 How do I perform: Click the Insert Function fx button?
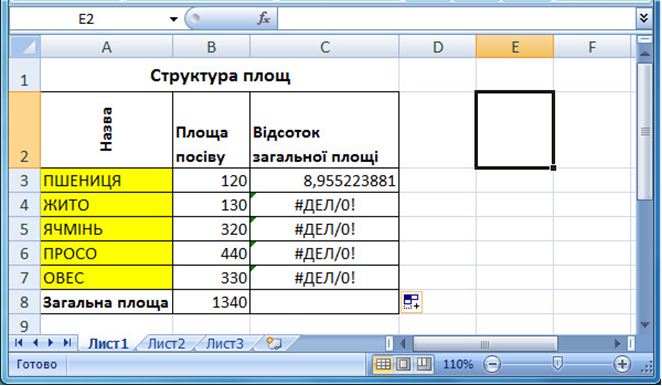tap(263, 19)
